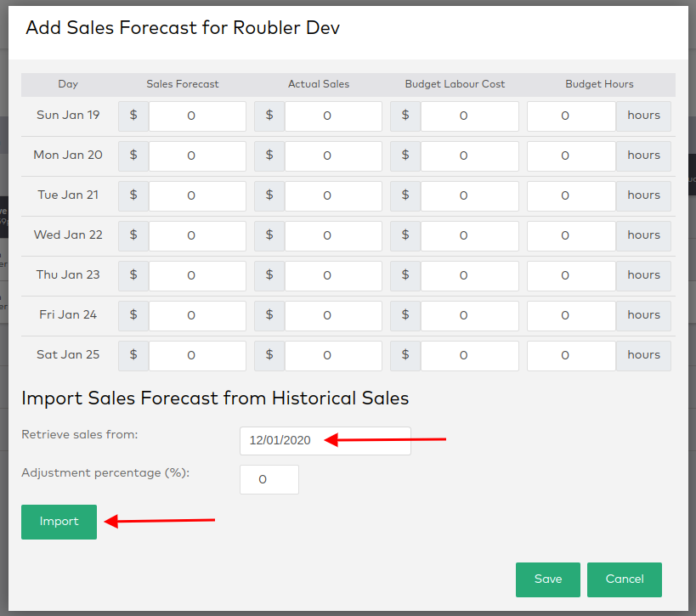
Task: Click the Import button
Action: click(x=59, y=522)
